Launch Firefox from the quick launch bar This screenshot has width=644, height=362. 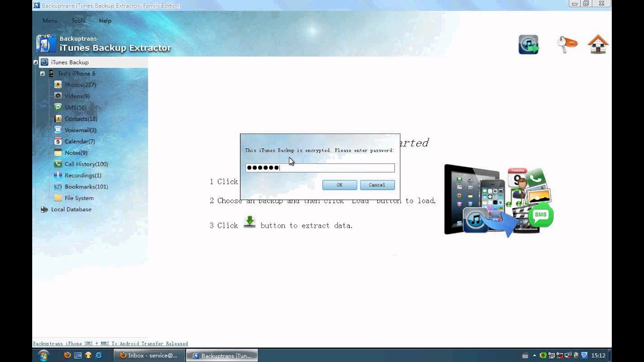67,355
